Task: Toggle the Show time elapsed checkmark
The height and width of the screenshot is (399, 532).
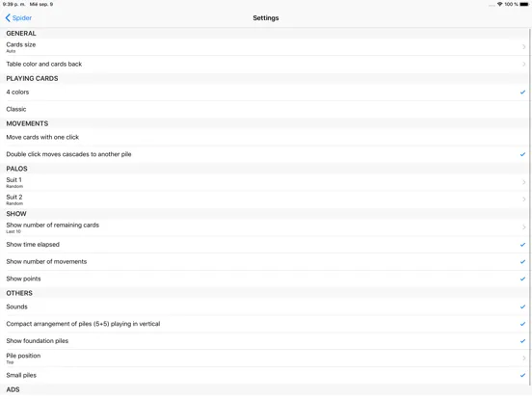Action: [522, 245]
